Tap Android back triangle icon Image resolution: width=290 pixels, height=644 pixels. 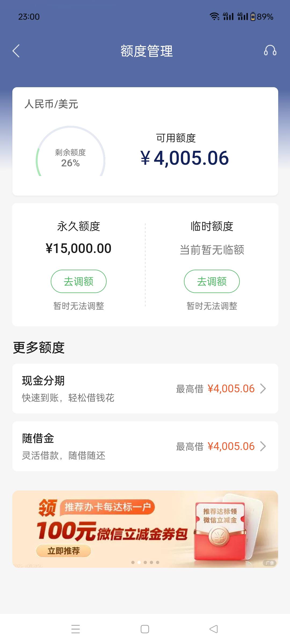coord(214,629)
